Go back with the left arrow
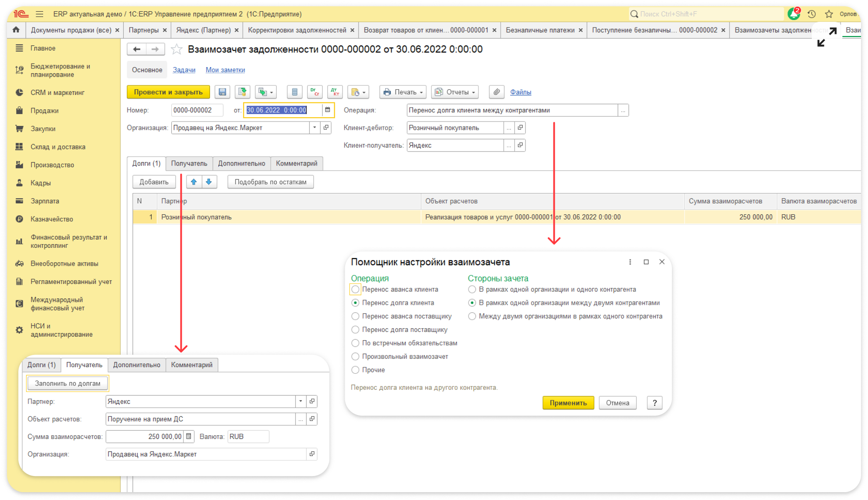868x500 pixels. click(x=137, y=49)
